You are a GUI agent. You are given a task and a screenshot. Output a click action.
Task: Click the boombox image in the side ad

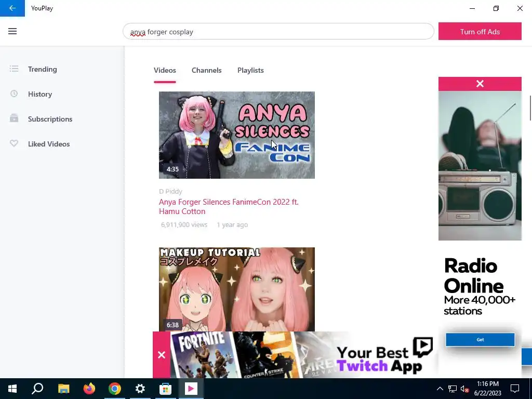pos(480,166)
